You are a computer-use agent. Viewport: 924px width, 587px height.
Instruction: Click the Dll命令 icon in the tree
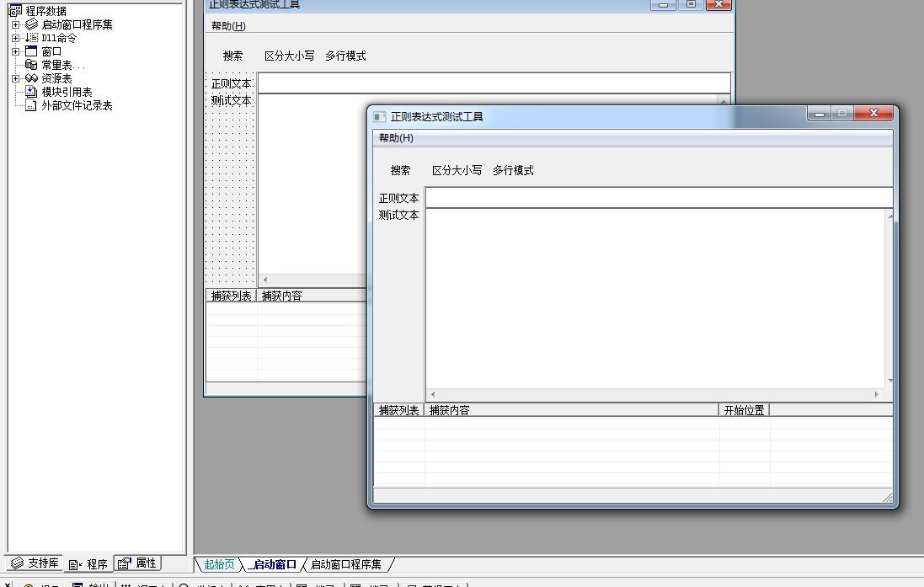coord(32,38)
